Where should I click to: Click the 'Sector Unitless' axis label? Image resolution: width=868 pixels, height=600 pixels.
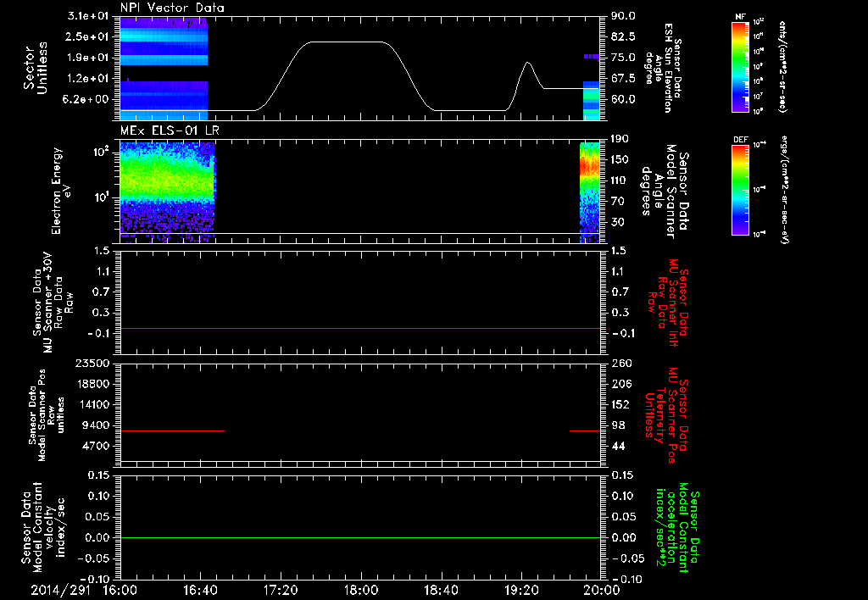click(36, 68)
